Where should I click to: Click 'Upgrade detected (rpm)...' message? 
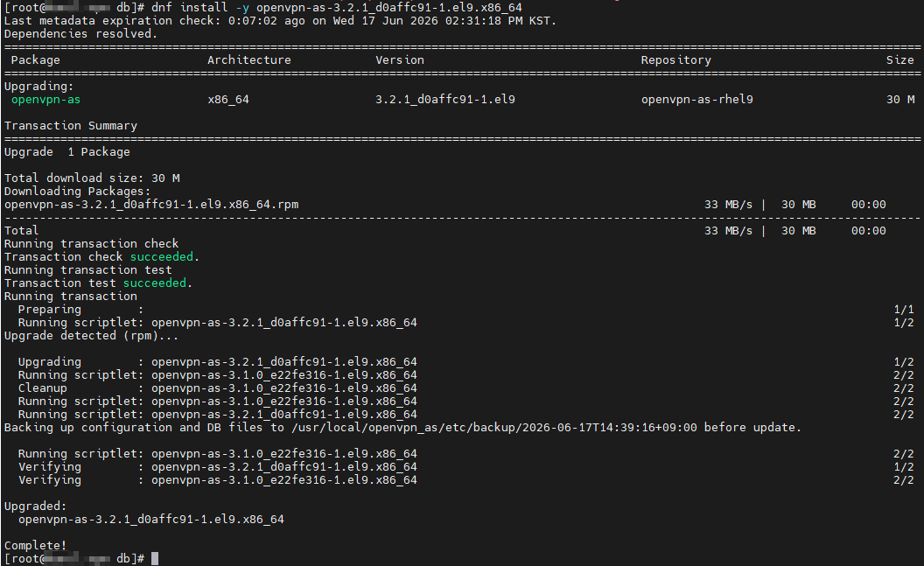91,336
